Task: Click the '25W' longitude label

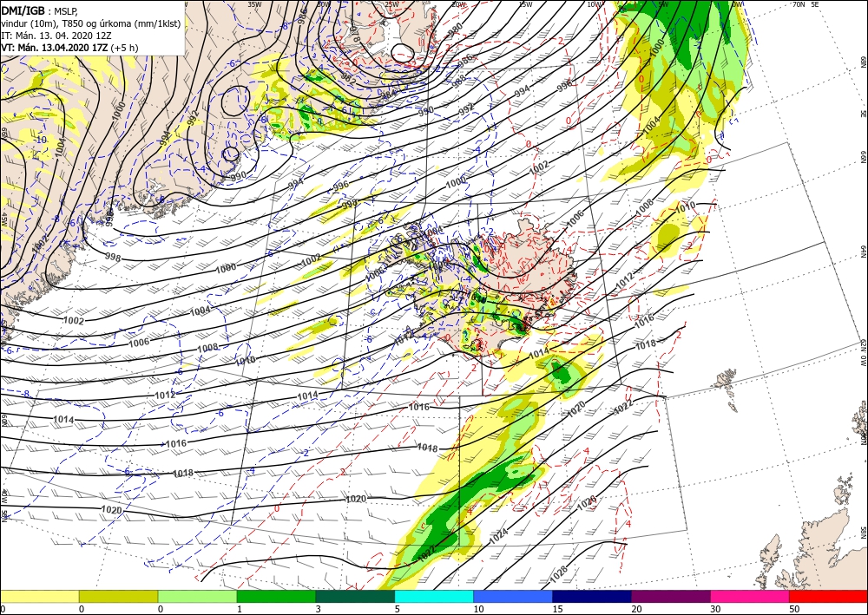Action: (391, 4)
